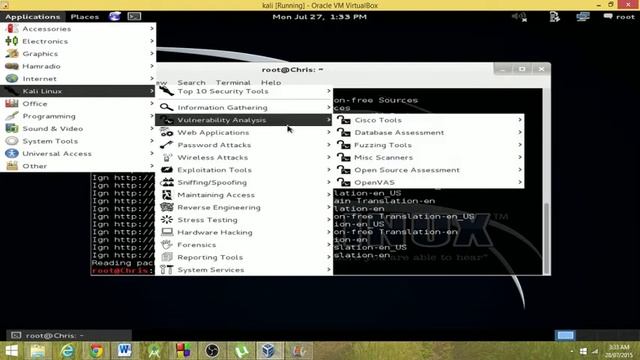Expand the Stress Testing submenu arrow

tap(329, 220)
